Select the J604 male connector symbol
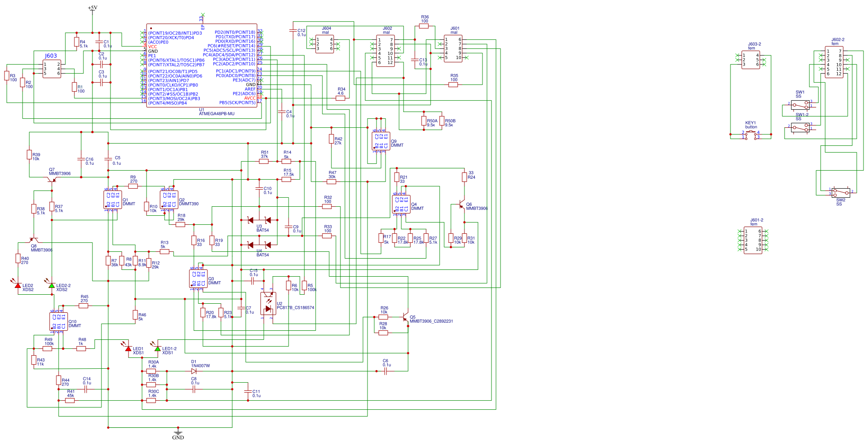Screen dimensions: 868x445 click(x=325, y=44)
